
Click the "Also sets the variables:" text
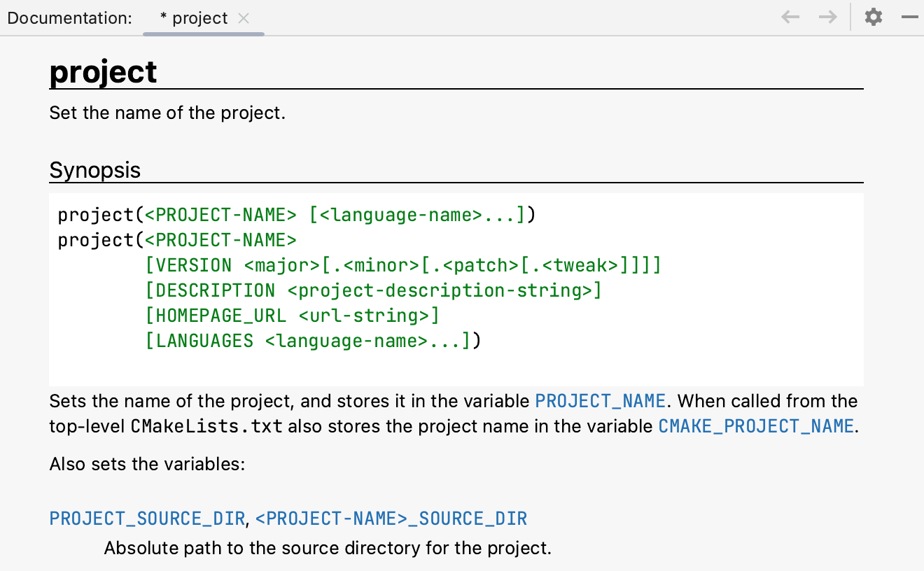(x=146, y=464)
